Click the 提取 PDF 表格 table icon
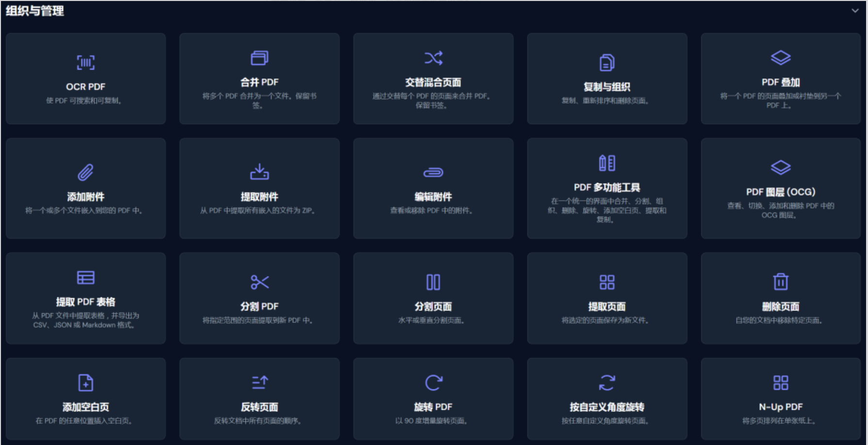The height and width of the screenshot is (445, 868). point(86,277)
